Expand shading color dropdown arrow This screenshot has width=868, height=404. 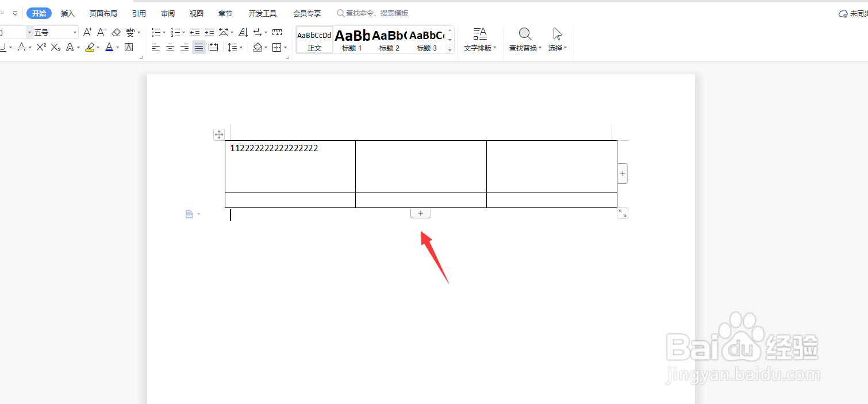coord(266,48)
